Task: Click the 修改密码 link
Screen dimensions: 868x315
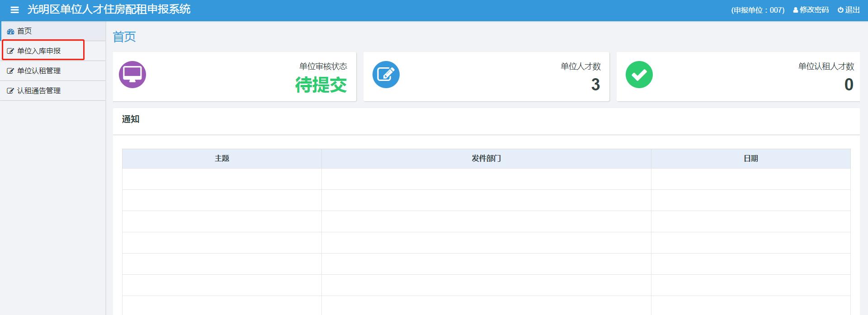Action: (811, 10)
